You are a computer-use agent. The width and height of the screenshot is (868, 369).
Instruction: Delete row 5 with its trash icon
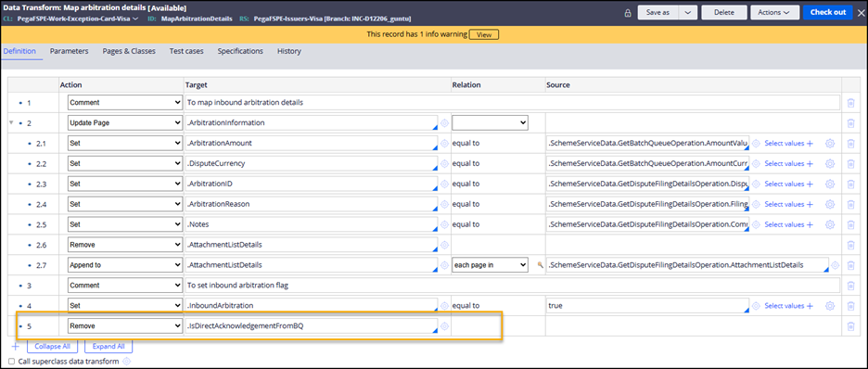click(850, 326)
